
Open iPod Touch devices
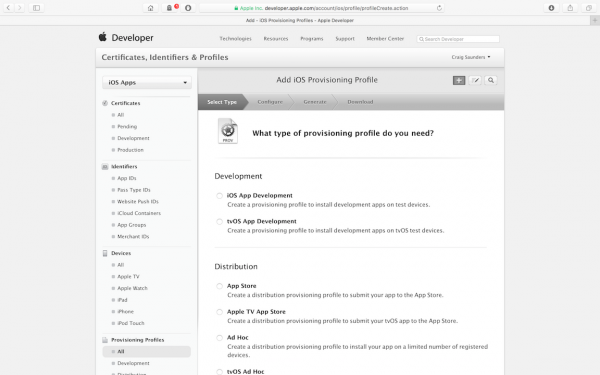click(x=131, y=323)
